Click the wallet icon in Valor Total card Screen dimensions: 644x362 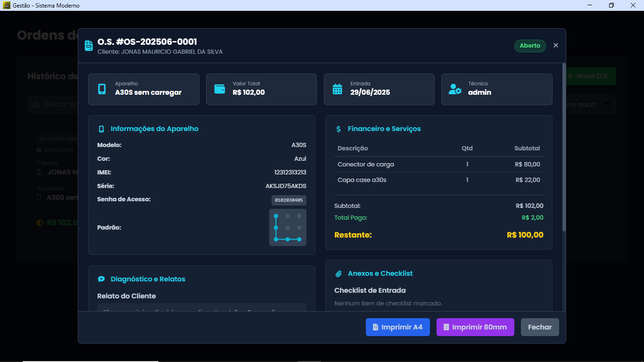(x=220, y=89)
